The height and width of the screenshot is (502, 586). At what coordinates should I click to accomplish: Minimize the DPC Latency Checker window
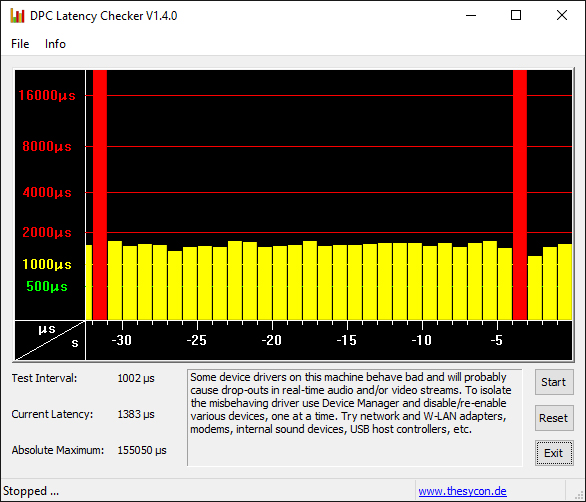pos(471,16)
